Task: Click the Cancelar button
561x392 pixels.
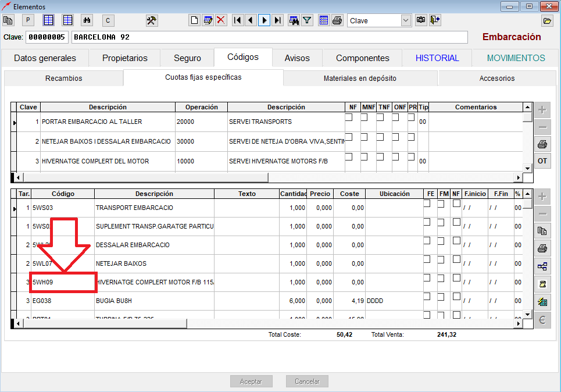Action: pyautogui.click(x=307, y=382)
